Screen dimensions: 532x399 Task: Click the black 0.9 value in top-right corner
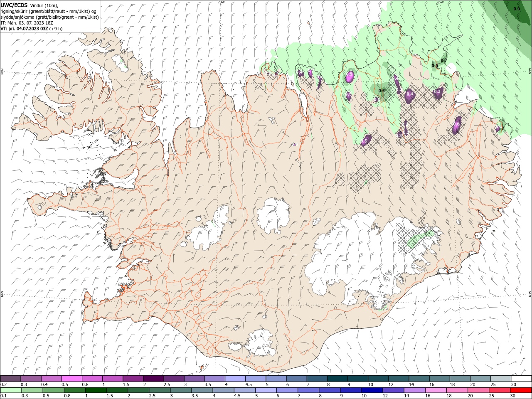[517, 9]
